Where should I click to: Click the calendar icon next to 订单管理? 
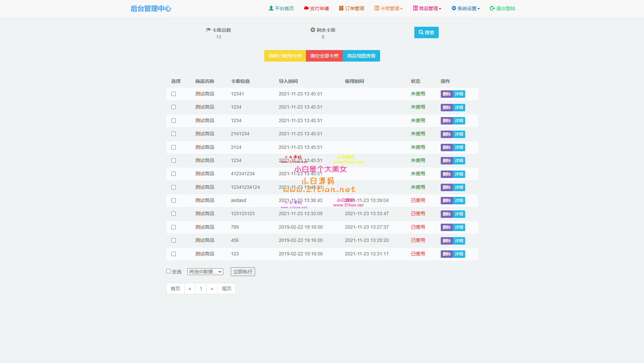[x=341, y=8]
